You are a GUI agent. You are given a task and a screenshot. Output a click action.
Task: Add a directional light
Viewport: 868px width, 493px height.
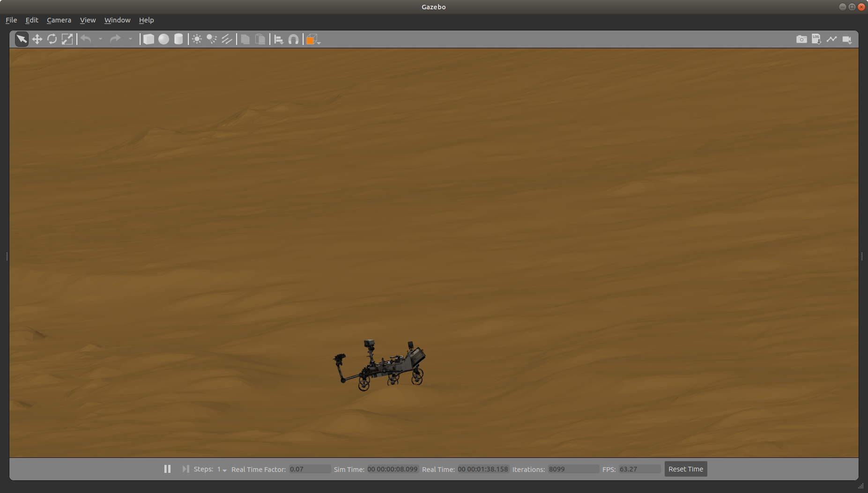coord(227,39)
